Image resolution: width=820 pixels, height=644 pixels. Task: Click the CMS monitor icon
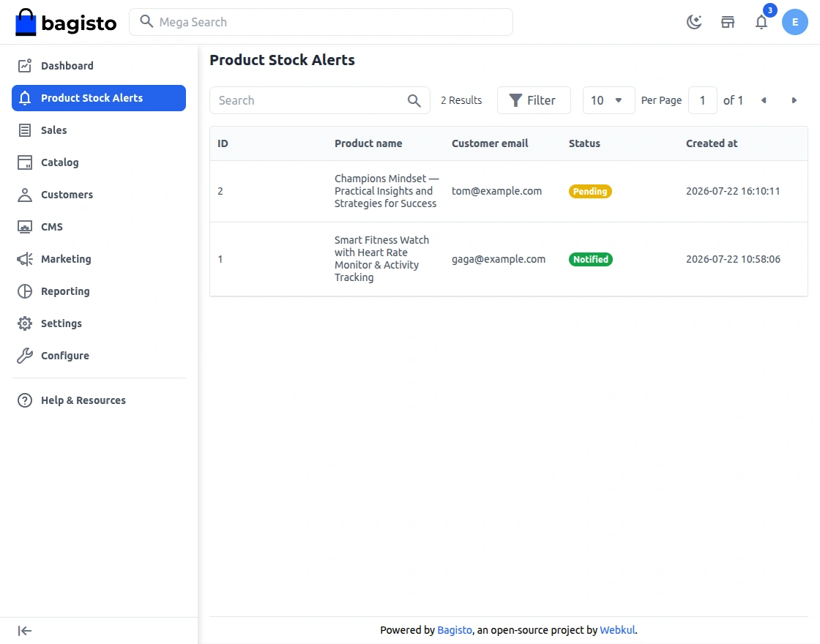25,227
